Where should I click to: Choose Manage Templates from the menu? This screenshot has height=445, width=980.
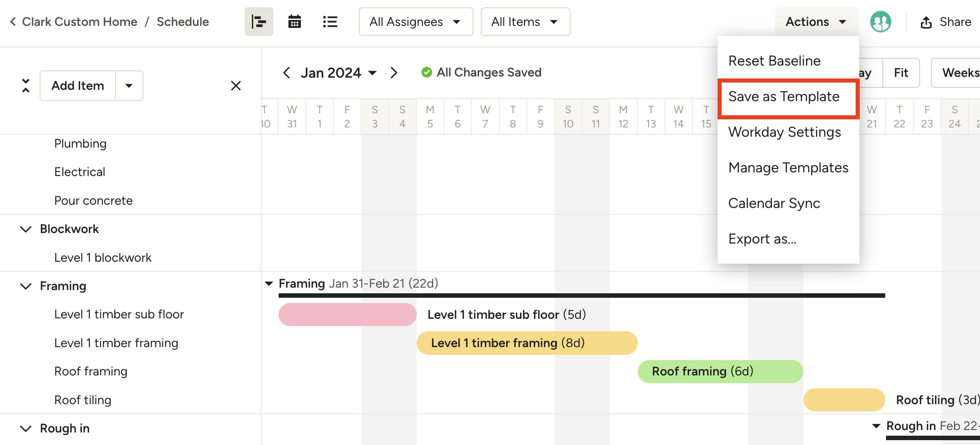tap(788, 167)
